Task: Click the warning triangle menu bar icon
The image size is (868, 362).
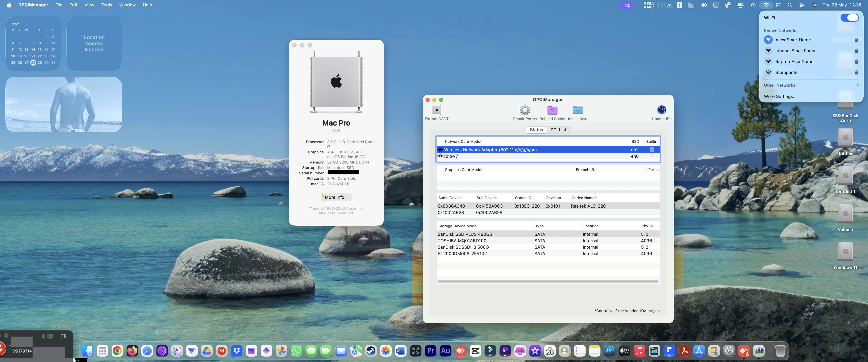Action: point(669,5)
